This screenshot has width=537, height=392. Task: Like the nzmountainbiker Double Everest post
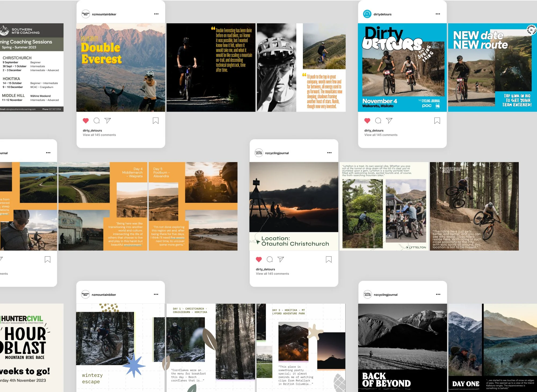[86, 121]
